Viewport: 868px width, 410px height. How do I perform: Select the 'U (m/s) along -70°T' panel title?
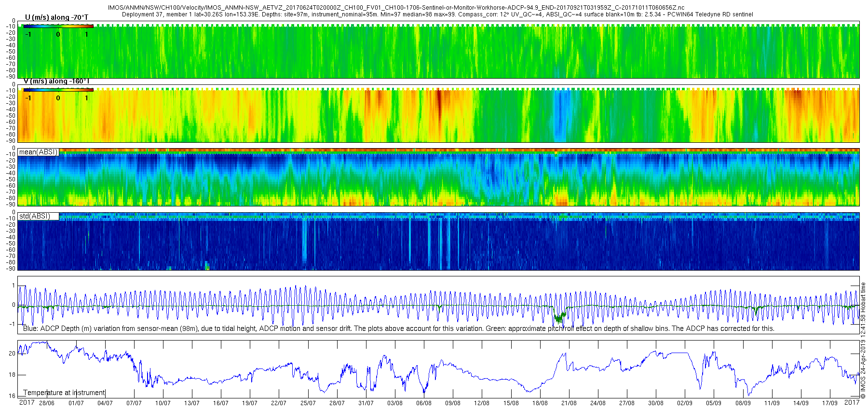(56, 17)
